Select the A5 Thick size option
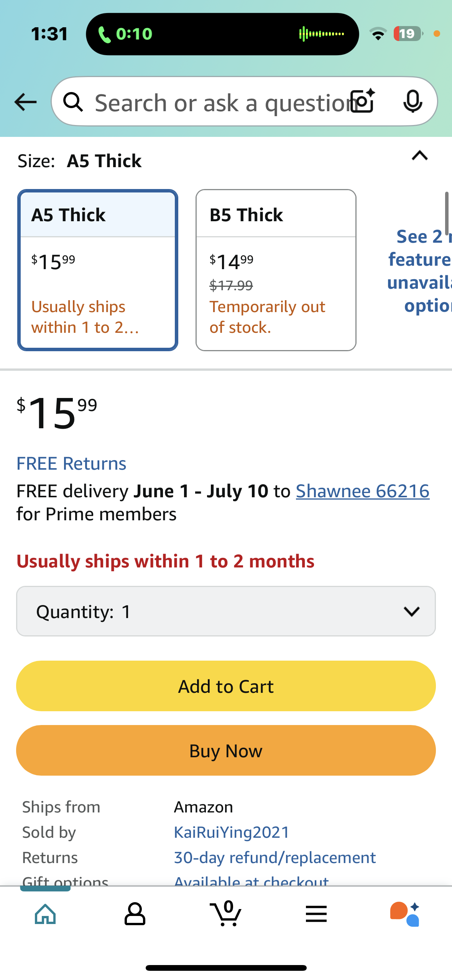452x980 pixels. [98, 270]
